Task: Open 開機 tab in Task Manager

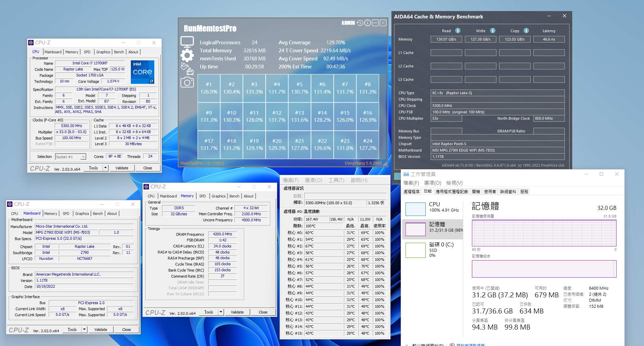Action: [x=476, y=192]
